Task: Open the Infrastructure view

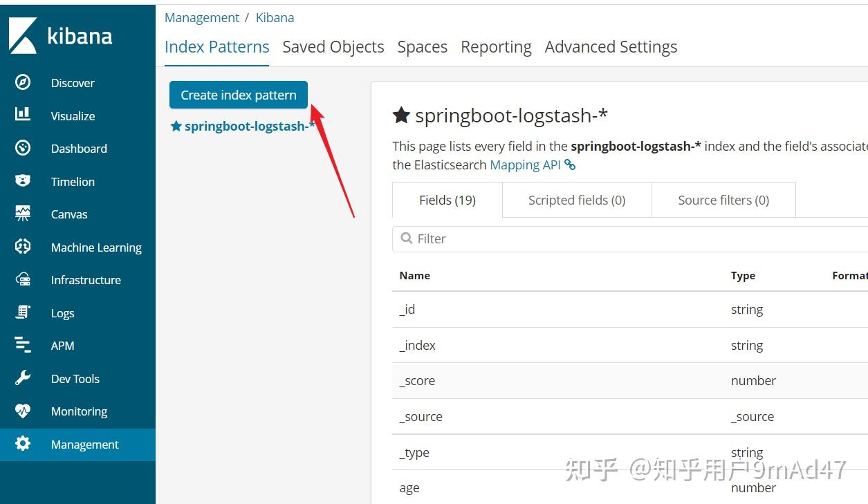Action: pyautogui.click(x=86, y=279)
